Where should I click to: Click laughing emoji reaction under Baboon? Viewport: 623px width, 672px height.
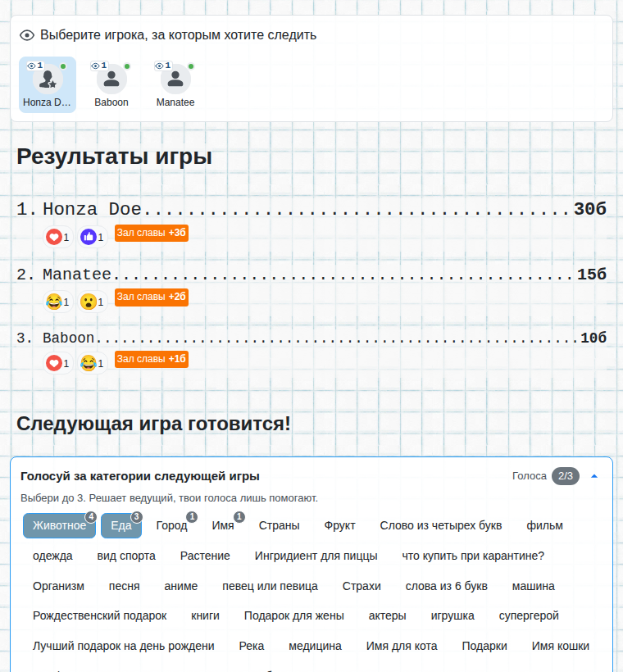[92, 363]
